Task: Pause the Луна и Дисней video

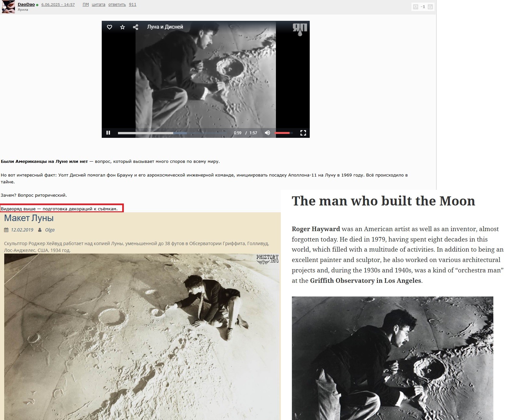Action: 108,133
